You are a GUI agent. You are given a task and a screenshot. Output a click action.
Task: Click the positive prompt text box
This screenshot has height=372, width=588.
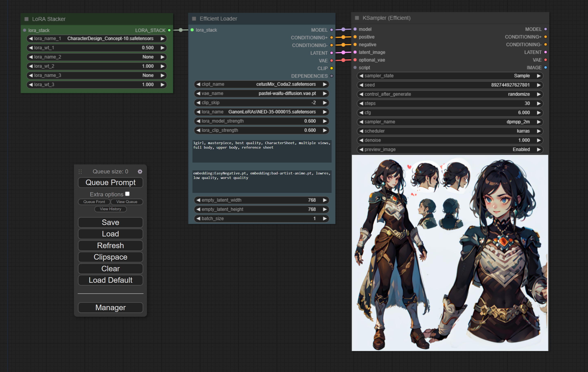coord(262,151)
